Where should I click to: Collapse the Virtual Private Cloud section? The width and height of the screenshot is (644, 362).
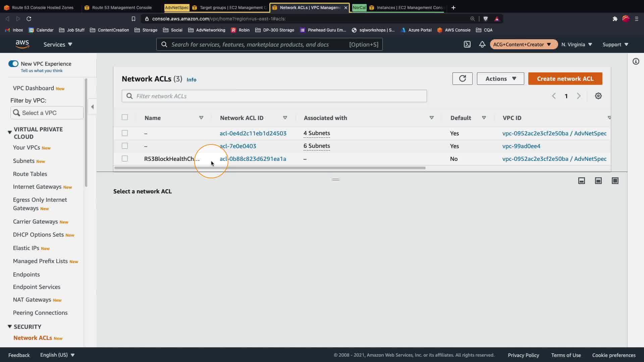tap(10, 132)
